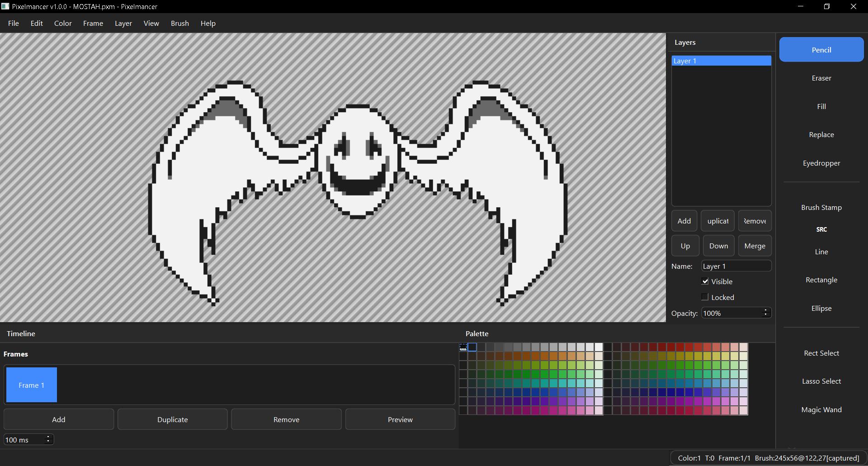Click the layer Name text field
The width and height of the screenshot is (868, 466).
pos(736,266)
